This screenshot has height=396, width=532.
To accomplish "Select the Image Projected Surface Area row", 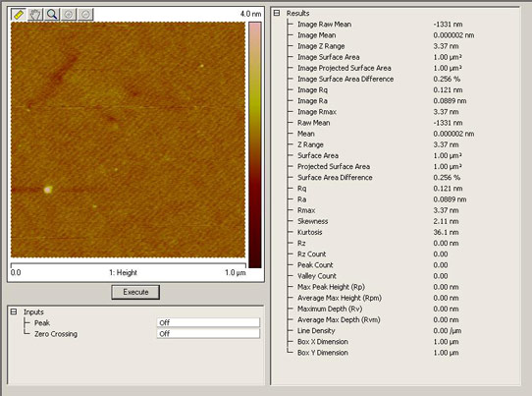I will point(380,68).
